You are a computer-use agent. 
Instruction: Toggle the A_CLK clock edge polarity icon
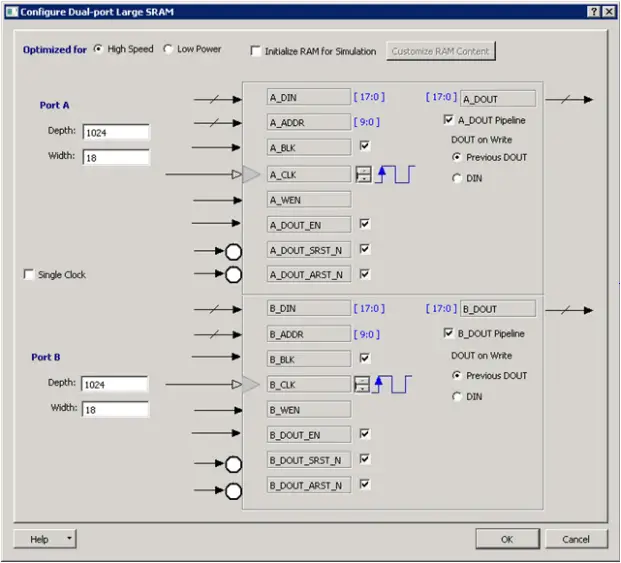point(363,175)
